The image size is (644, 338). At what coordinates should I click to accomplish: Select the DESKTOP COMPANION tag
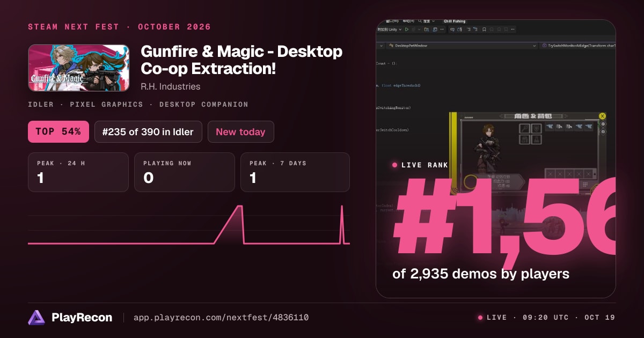(x=204, y=105)
